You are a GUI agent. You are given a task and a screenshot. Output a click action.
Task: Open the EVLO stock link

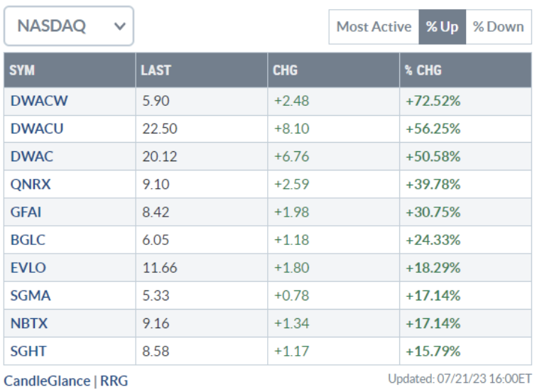[x=28, y=268]
